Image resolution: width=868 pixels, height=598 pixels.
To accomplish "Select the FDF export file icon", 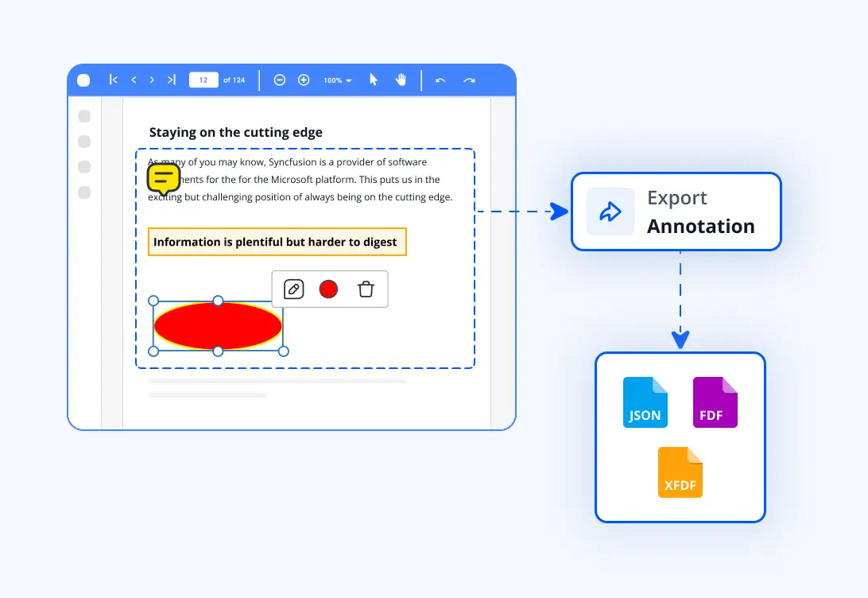I will click(714, 402).
